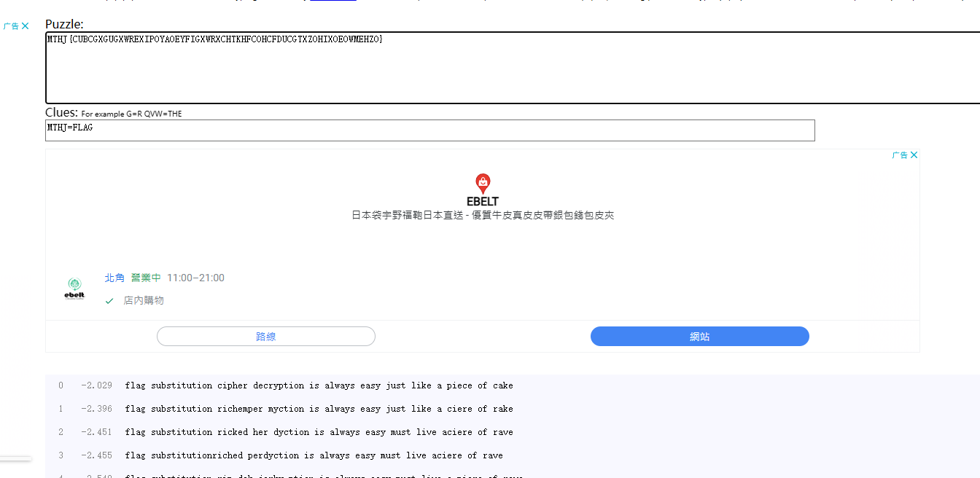Close the EBELT banner ad

coord(914,155)
